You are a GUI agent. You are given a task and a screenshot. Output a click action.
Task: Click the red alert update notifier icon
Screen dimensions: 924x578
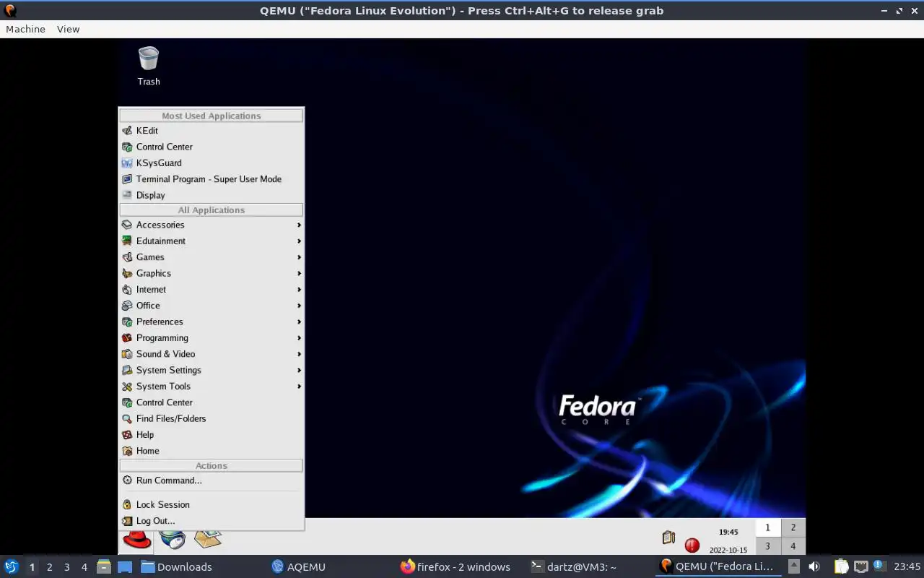click(692, 545)
